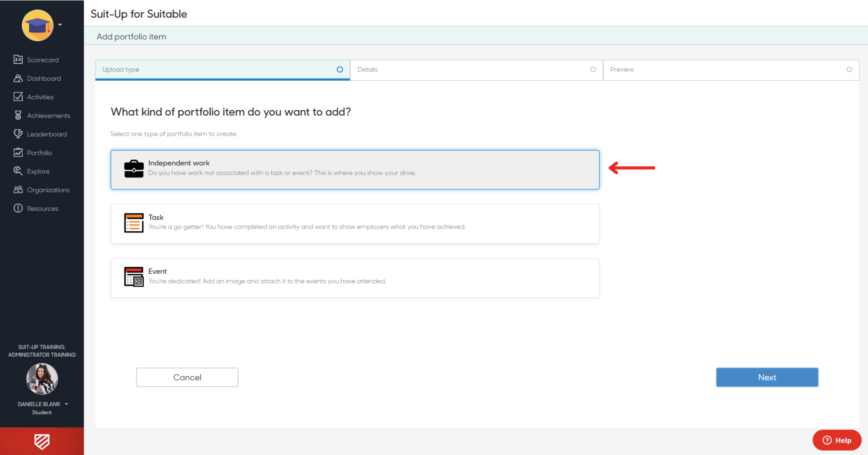Choose Task portfolio type card

tap(355, 224)
